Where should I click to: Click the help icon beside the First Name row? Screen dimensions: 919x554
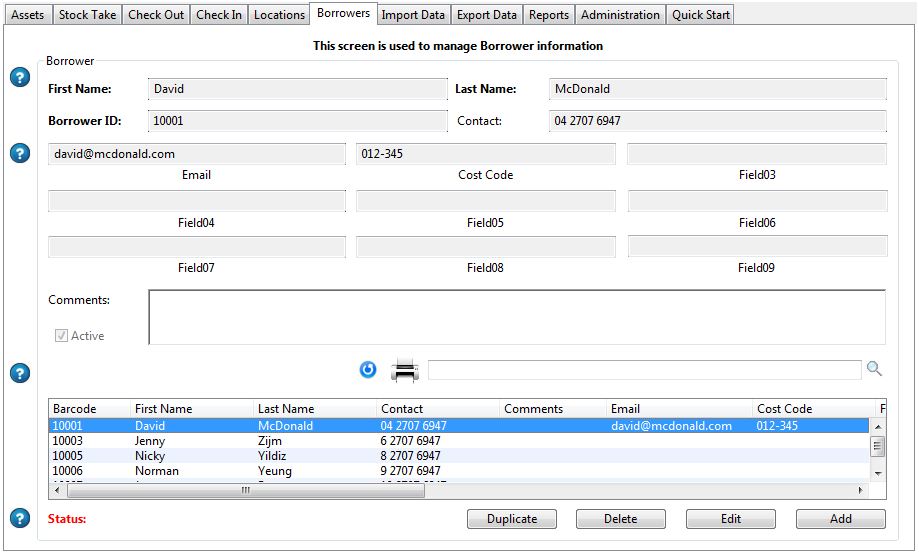20,78
